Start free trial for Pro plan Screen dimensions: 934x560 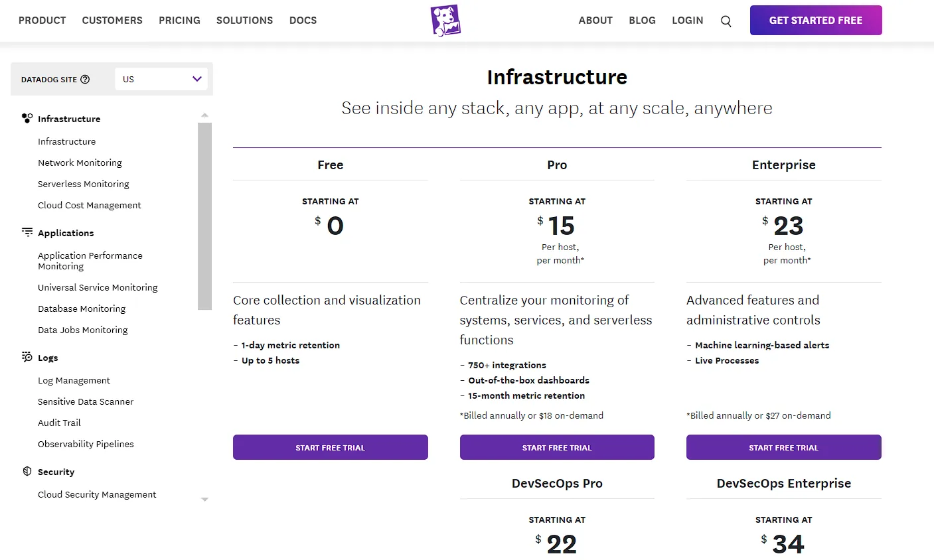click(x=557, y=447)
